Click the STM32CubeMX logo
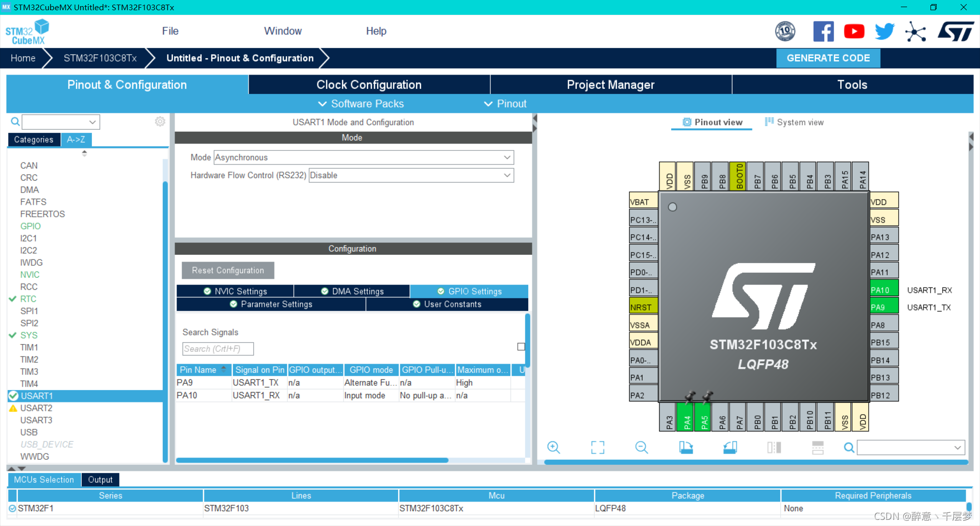Viewport: 980px width, 526px height. pos(27,32)
